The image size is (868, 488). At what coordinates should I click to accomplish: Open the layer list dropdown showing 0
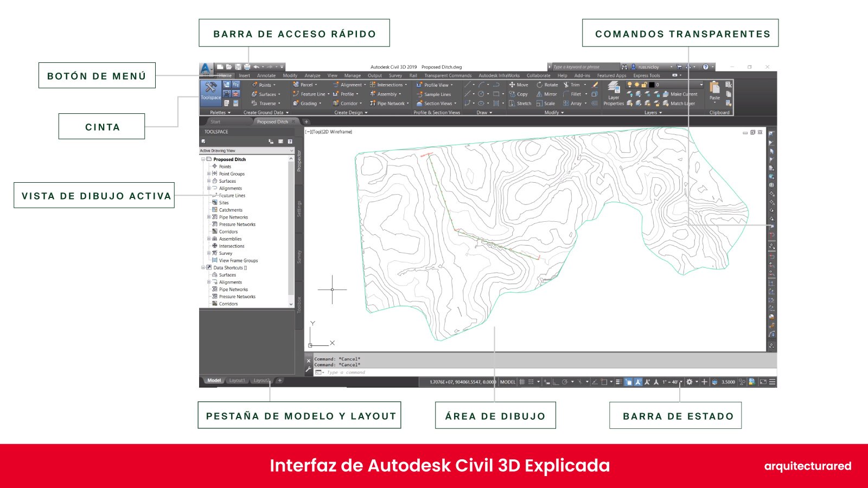[701, 85]
